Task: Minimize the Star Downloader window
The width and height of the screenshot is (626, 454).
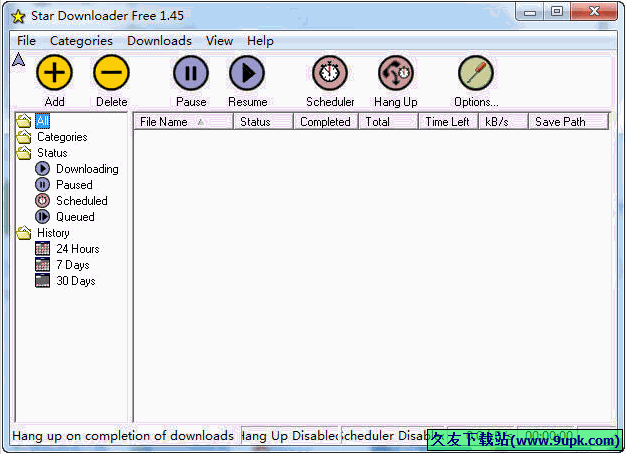Action: [x=530, y=12]
